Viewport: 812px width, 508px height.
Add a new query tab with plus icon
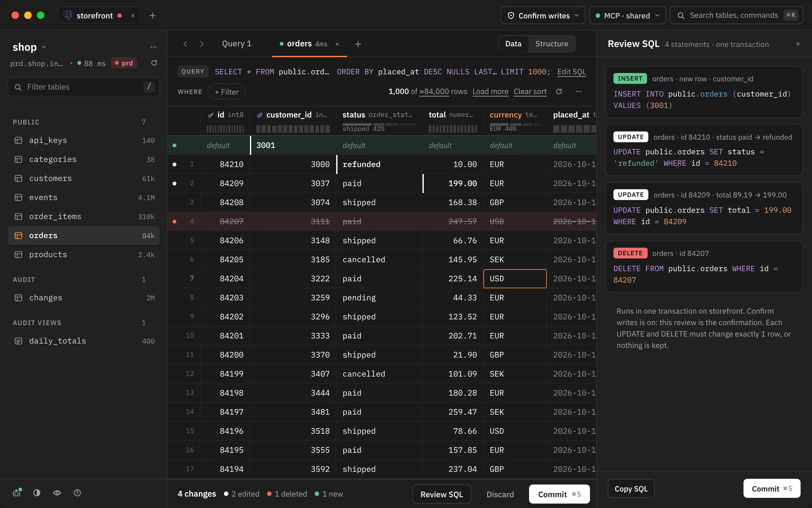358,44
